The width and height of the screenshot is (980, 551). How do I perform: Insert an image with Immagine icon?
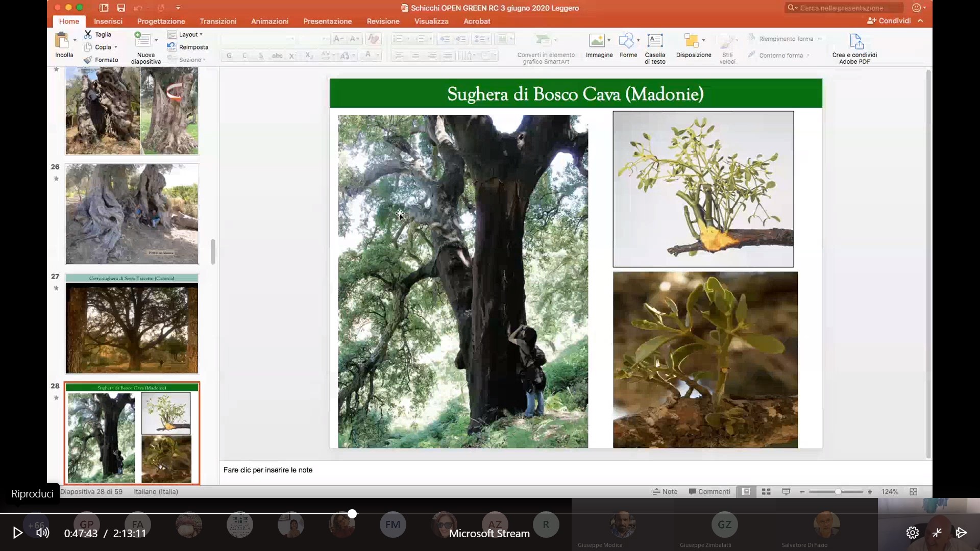597,41
